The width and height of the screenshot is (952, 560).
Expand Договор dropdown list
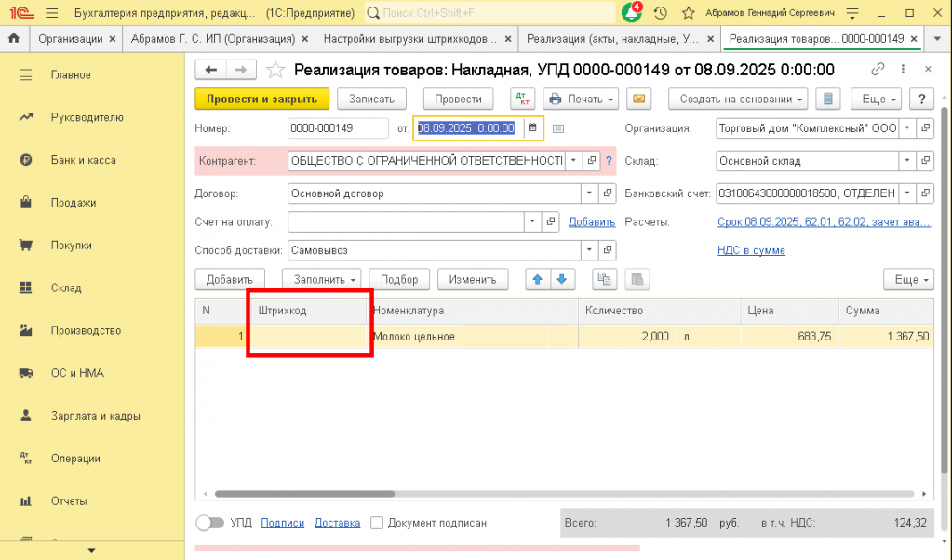(x=590, y=193)
